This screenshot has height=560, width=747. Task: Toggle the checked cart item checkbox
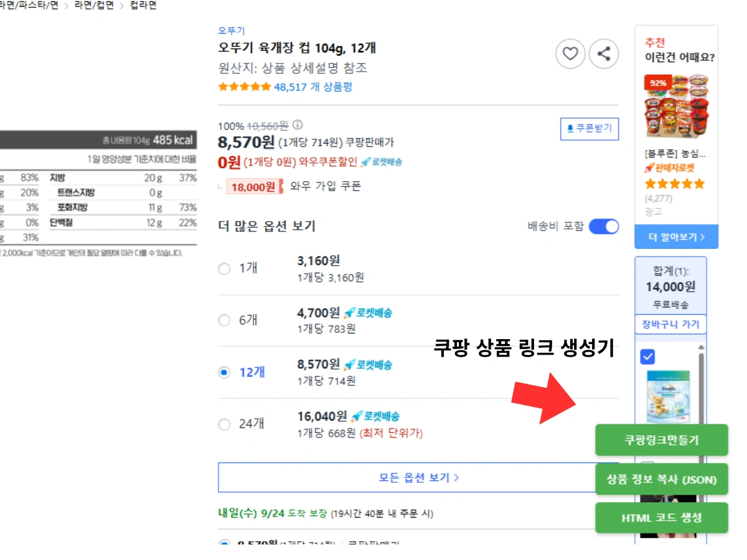tap(648, 357)
